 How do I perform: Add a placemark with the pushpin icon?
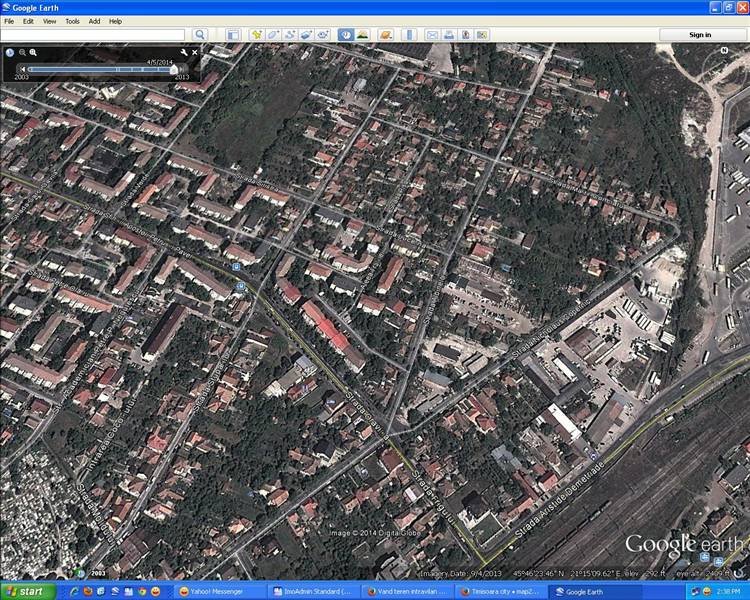pos(257,35)
